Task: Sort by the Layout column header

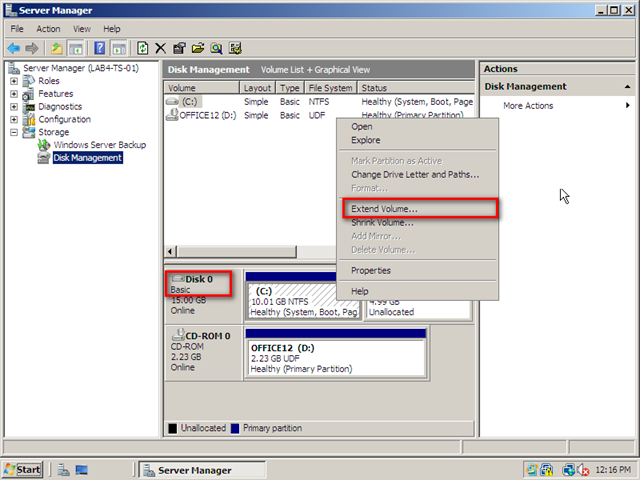Action: 258,88
